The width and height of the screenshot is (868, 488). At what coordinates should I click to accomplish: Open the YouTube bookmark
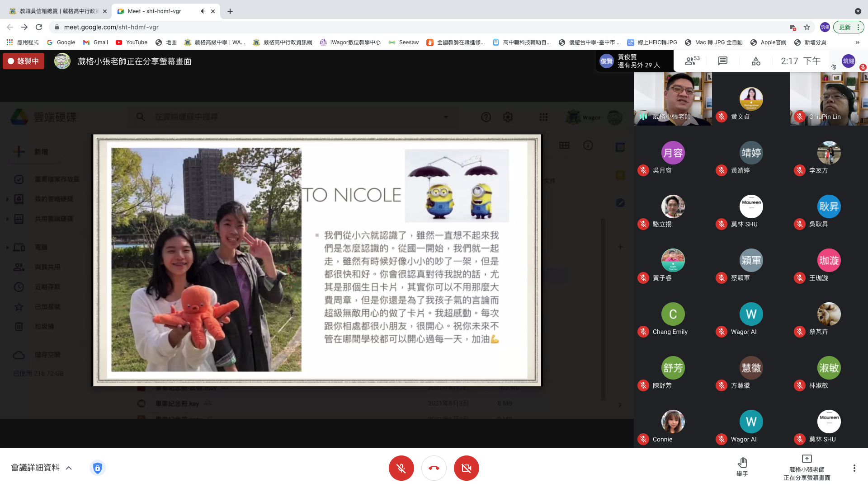(x=132, y=42)
